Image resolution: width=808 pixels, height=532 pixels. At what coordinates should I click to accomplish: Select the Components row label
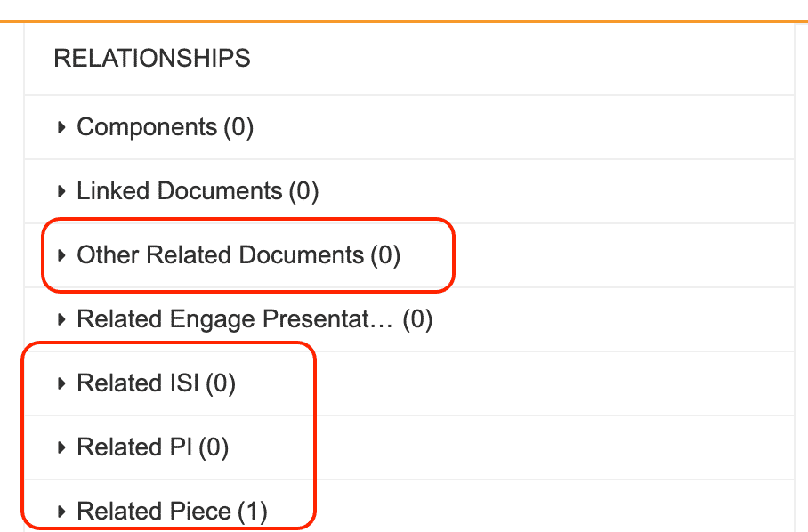[x=147, y=127]
